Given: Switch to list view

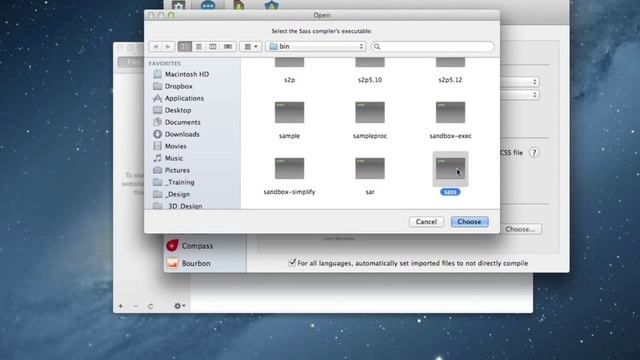Looking at the screenshot, I should [x=199, y=47].
